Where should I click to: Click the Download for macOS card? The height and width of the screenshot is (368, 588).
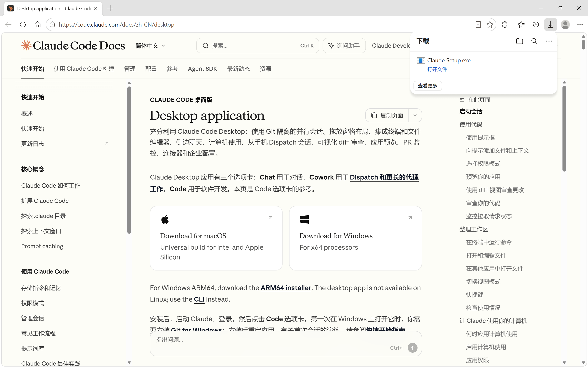pyautogui.click(x=216, y=238)
